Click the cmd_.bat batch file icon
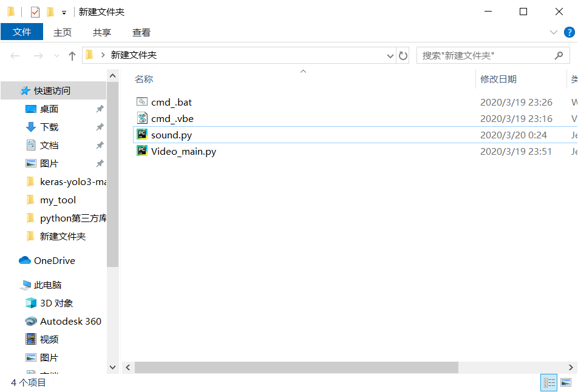Image resolution: width=578 pixels, height=392 pixels. click(x=142, y=102)
